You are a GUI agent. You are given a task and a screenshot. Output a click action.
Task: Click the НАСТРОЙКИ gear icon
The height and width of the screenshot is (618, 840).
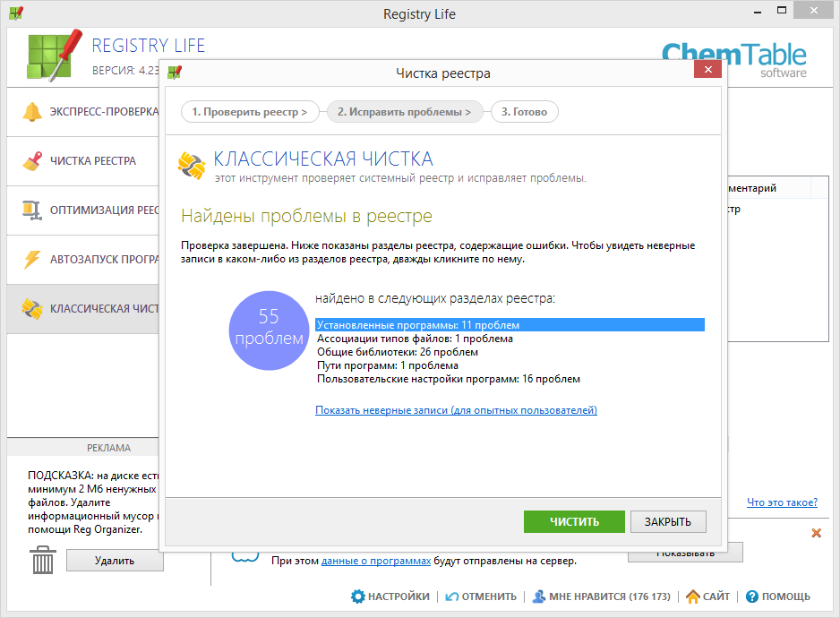click(358, 596)
